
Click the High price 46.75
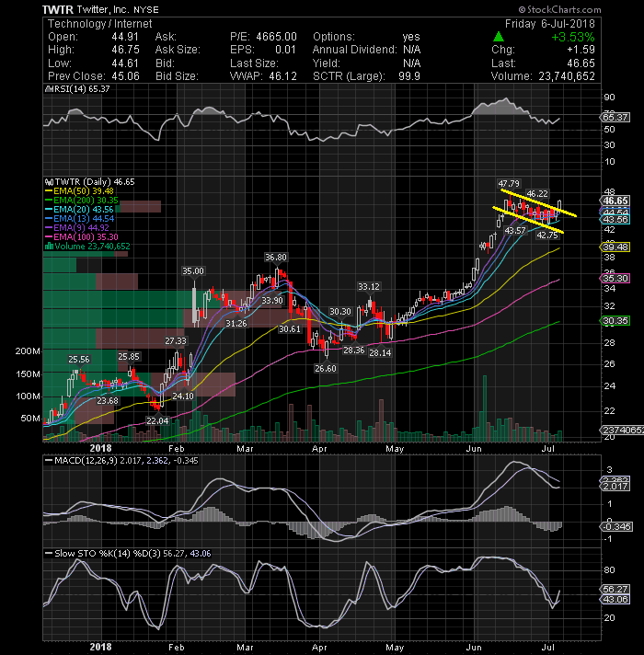(125, 50)
